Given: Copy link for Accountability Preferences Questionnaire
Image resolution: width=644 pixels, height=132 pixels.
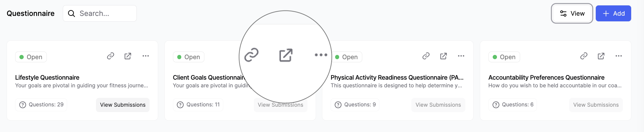Looking at the screenshot, I should pyautogui.click(x=584, y=56).
